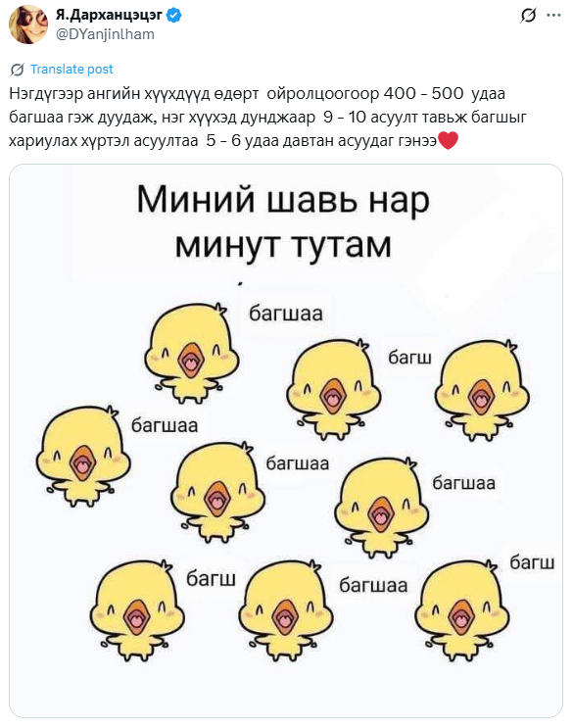Open the author's profile avatar photo
The image size is (573, 728).
tap(28, 24)
